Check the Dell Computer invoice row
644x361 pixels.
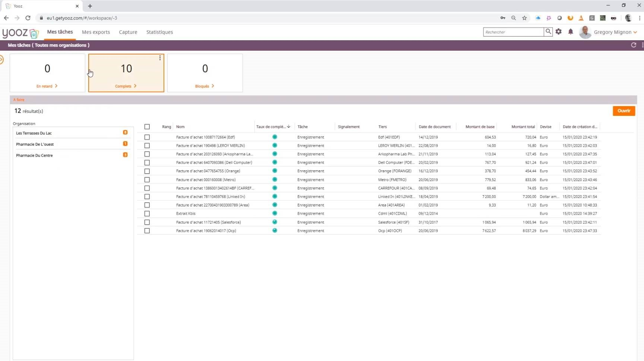(147, 163)
